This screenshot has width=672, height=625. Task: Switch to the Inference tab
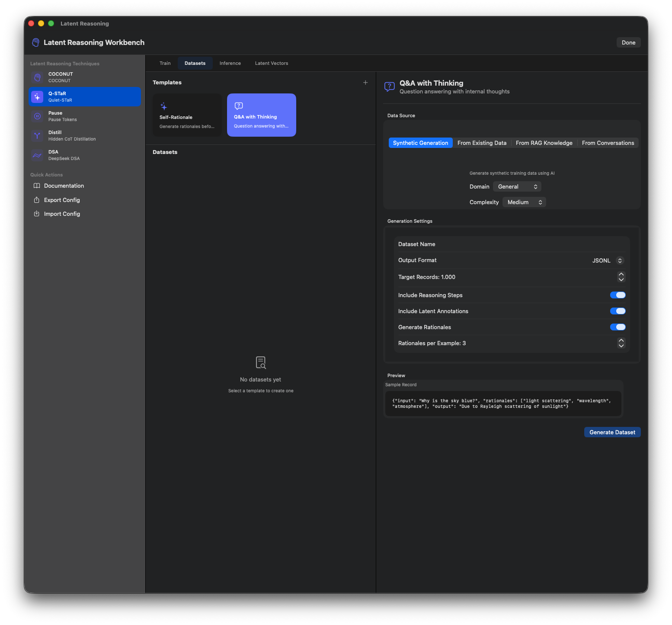coord(230,63)
